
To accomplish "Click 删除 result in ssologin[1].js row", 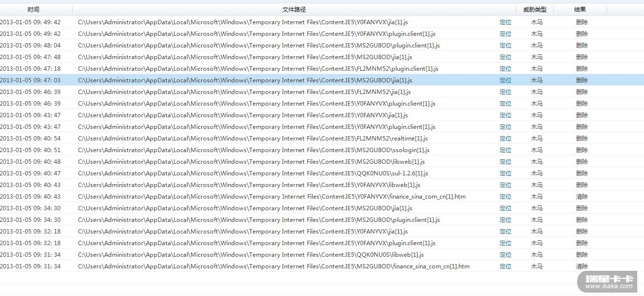I will [x=582, y=150].
